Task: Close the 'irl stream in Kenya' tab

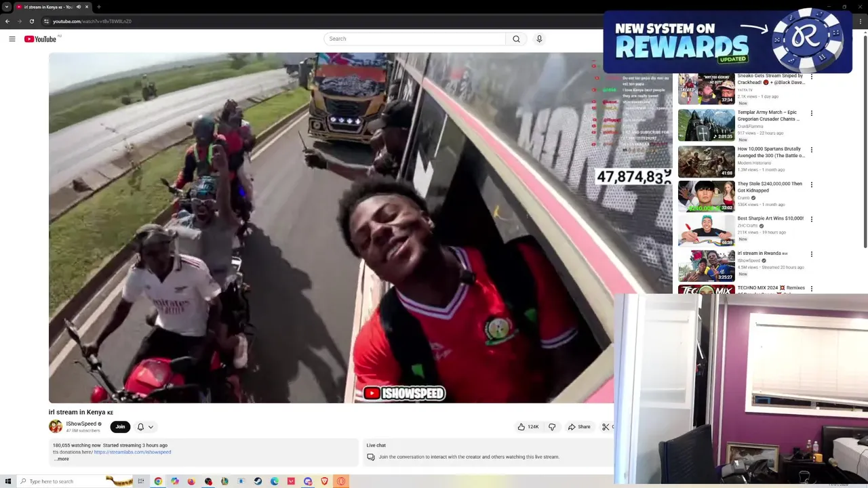Action: pyautogui.click(x=87, y=7)
